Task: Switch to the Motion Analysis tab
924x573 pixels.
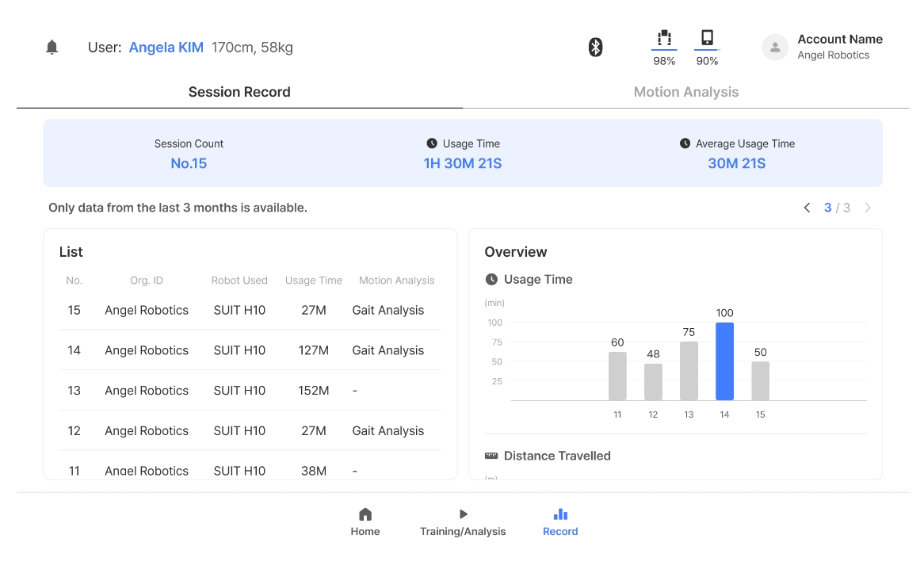Action: pyautogui.click(x=685, y=92)
